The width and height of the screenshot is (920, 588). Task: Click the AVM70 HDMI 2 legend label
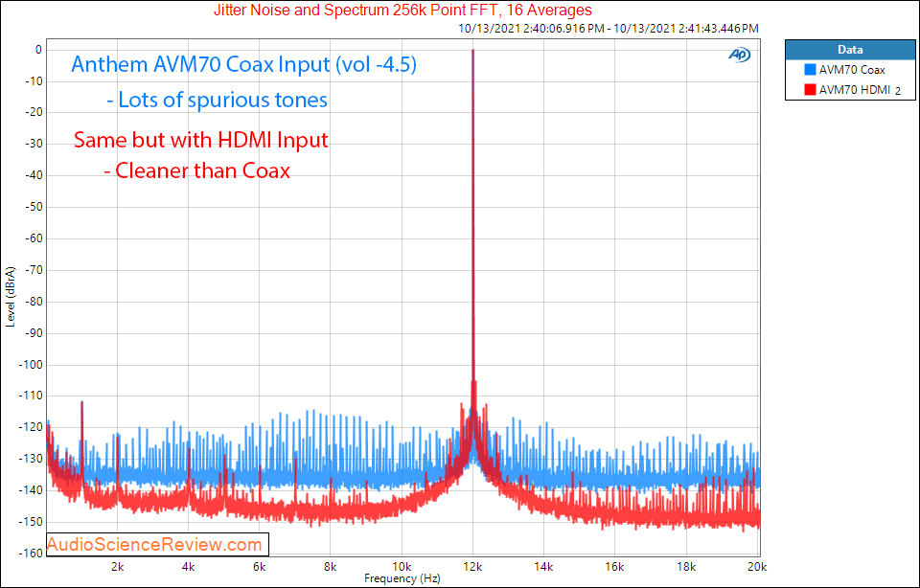pos(860,90)
